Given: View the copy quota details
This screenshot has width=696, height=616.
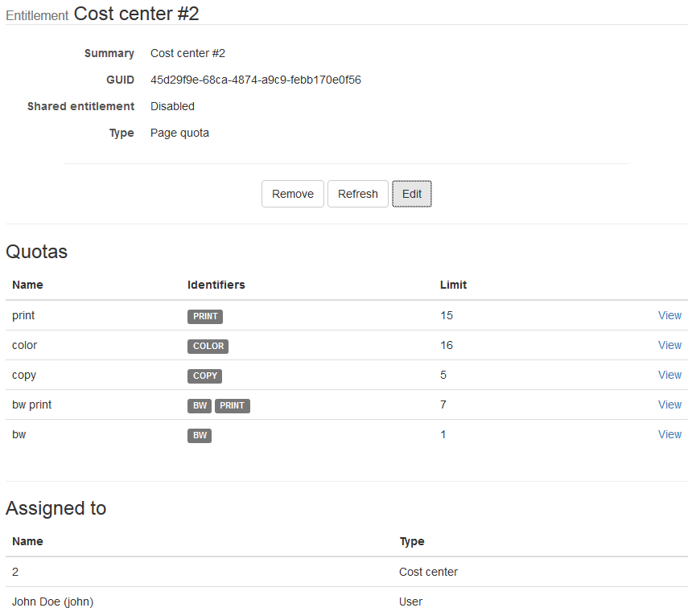Looking at the screenshot, I should [669, 375].
